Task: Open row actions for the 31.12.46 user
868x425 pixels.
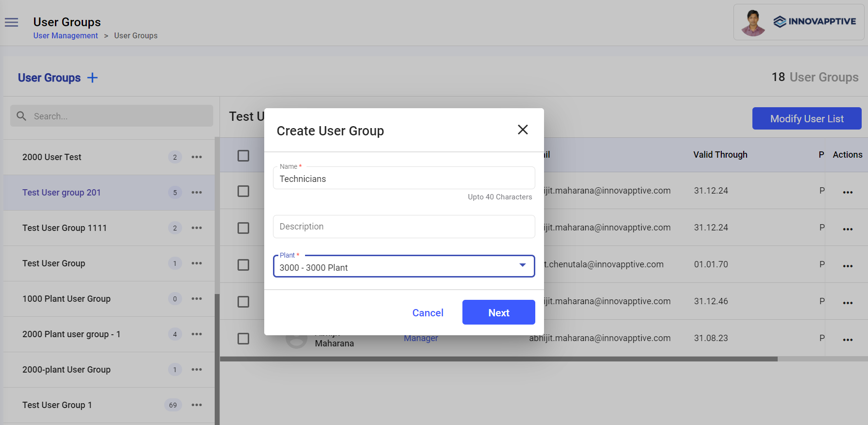Action: click(848, 303)
